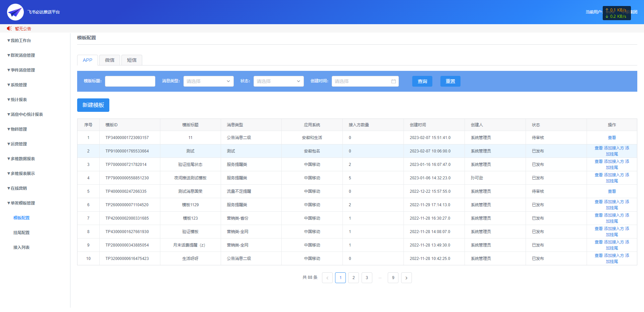The width and height of the screenshot is (644, 312).
Task: Go to page 2
Action: pos(354,278)
